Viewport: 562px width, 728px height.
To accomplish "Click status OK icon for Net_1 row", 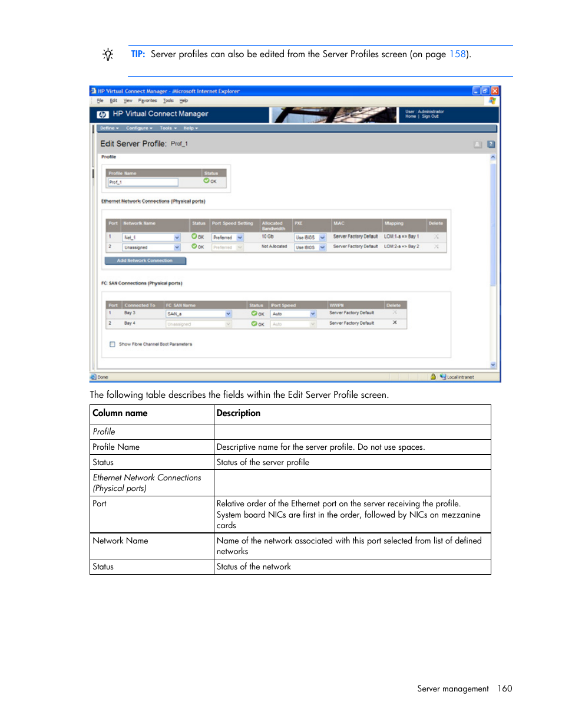I will [194, 236].
